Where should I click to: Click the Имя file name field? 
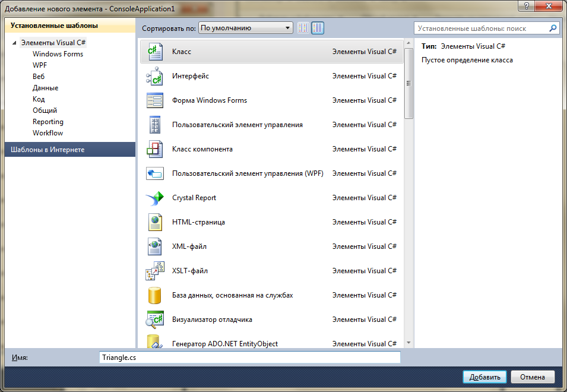tap(249, 358)
